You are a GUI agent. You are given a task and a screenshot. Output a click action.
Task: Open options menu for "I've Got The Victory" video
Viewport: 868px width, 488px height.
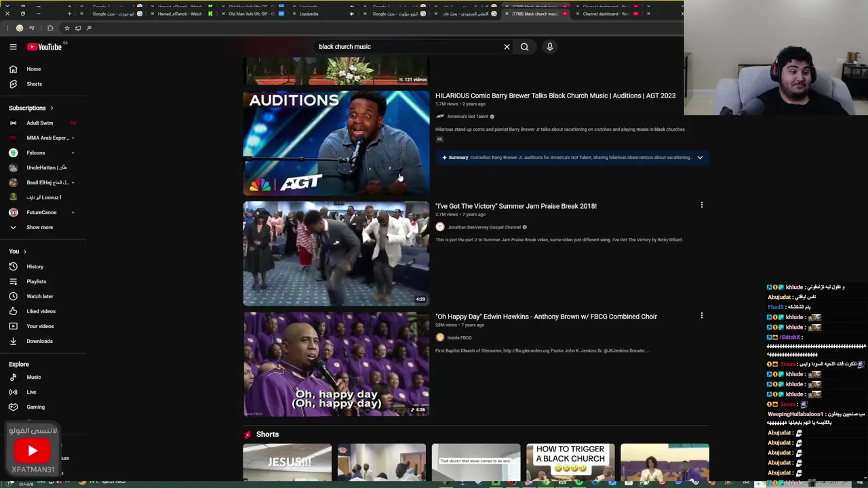click(702, 205)
